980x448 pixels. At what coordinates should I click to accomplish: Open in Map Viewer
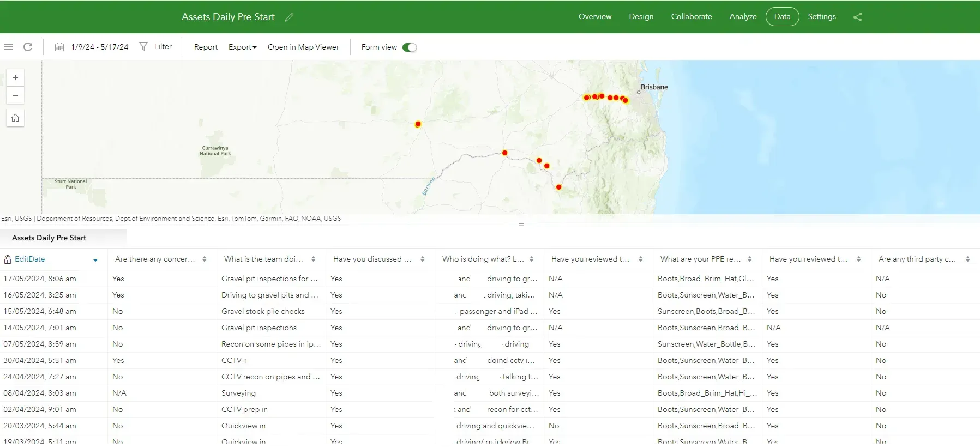coord(303,47)
